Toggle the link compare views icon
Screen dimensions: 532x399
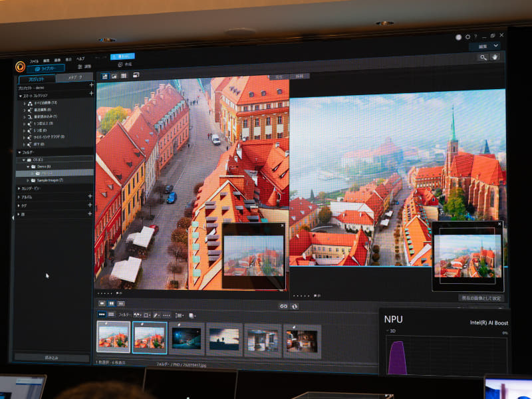[x=284, y=307]
